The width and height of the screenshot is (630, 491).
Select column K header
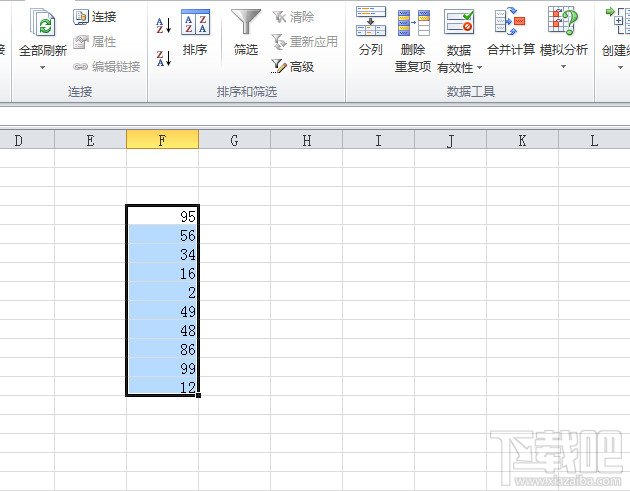[522, 140]
